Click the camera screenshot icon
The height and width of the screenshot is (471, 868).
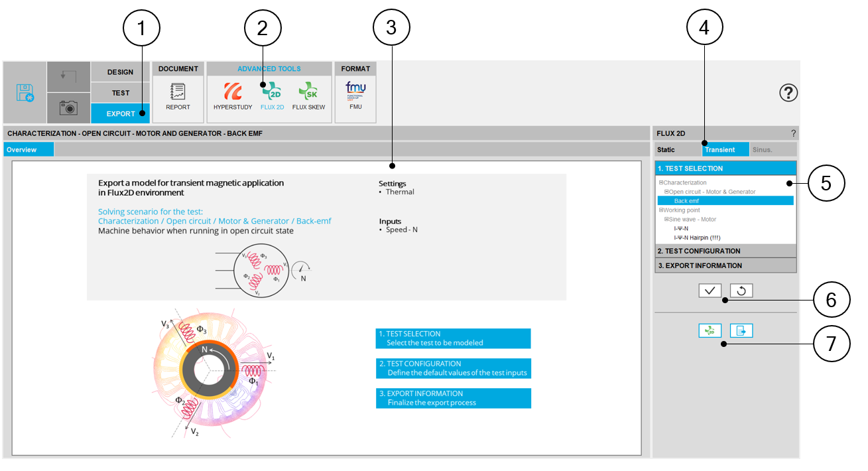(x=68, y=107)
